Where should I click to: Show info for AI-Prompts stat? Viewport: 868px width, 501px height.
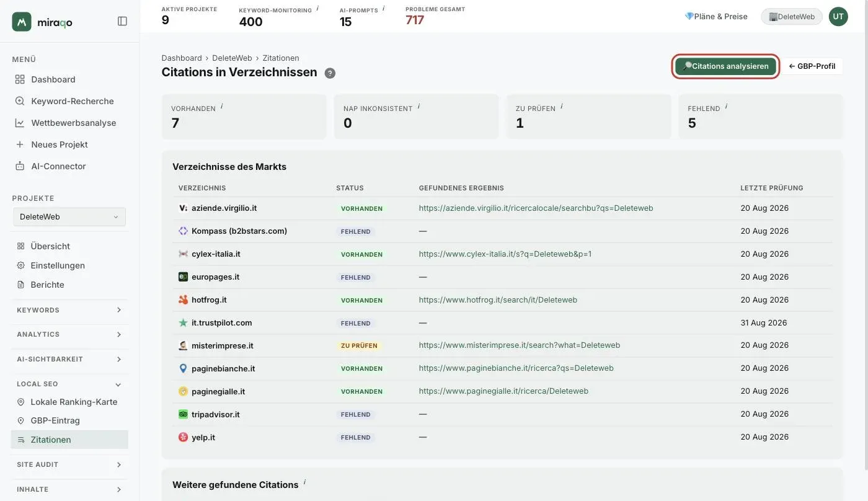point(383,8)
